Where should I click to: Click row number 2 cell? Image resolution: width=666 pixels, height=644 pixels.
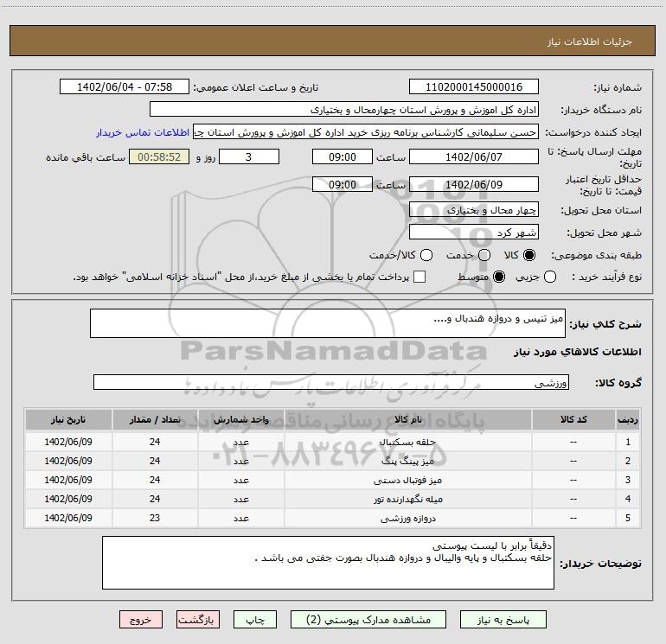[x=628, y=461]
